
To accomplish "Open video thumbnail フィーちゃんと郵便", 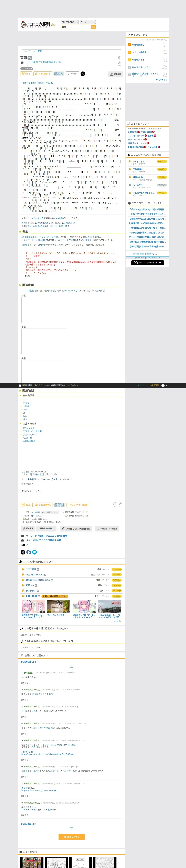I will coord(59,607).
